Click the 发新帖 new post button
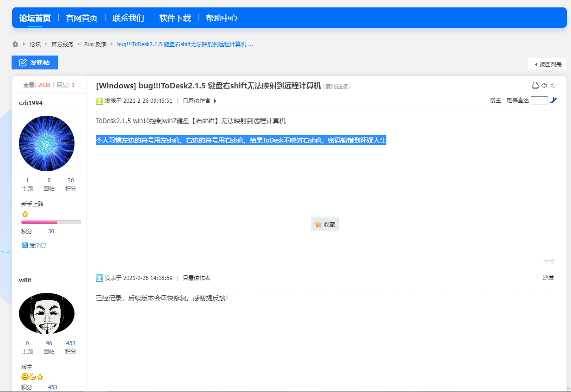This screenshot has width=571, height=392. [x=35, y=62]
